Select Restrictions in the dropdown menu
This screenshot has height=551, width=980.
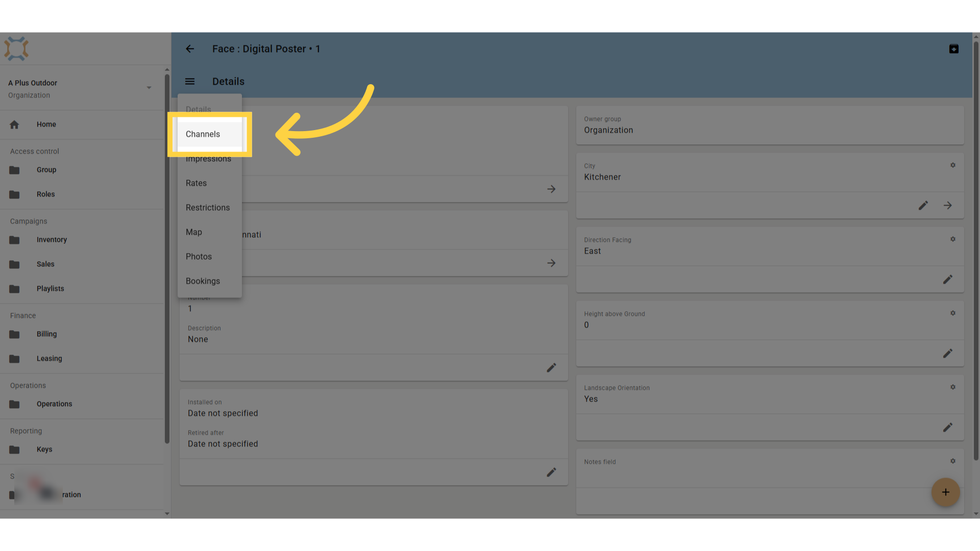(209, 208)
